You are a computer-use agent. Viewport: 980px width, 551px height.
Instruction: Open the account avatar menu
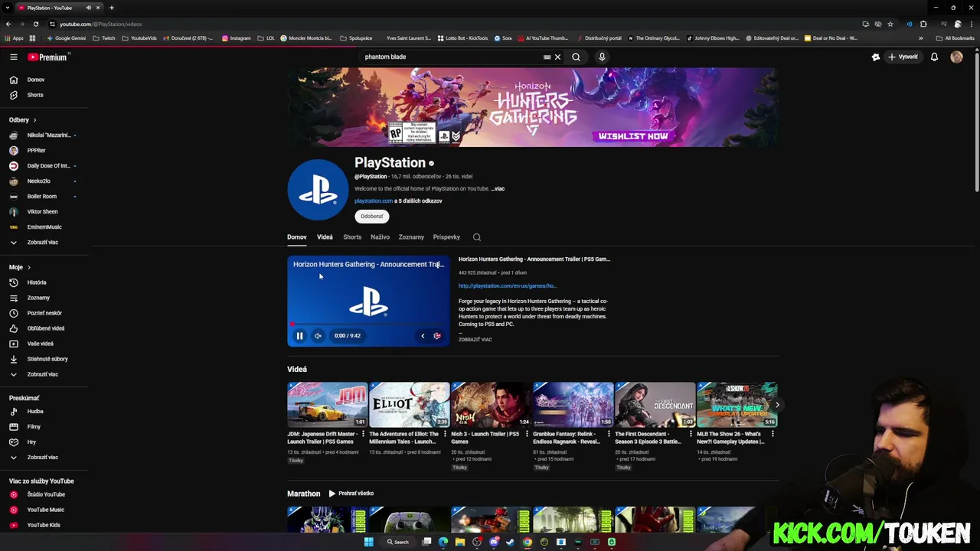pyautogui.click(x=956, y=57)
